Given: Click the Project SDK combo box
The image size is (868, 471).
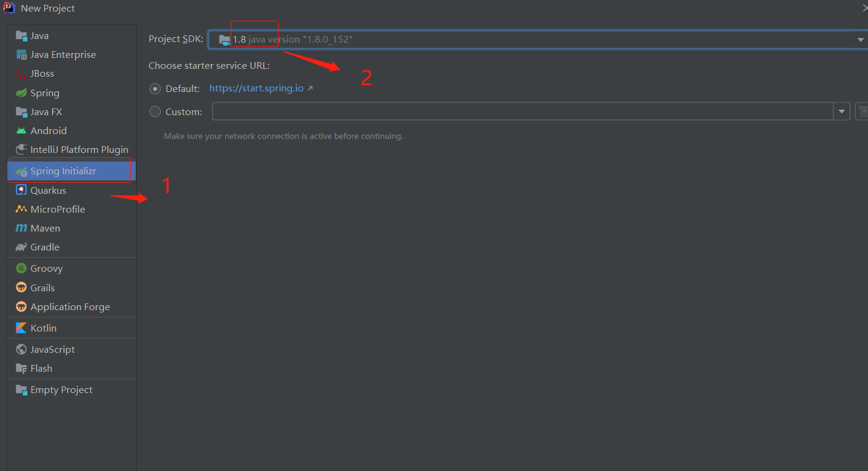Looking at the screenshot, I should coord(537,40).
